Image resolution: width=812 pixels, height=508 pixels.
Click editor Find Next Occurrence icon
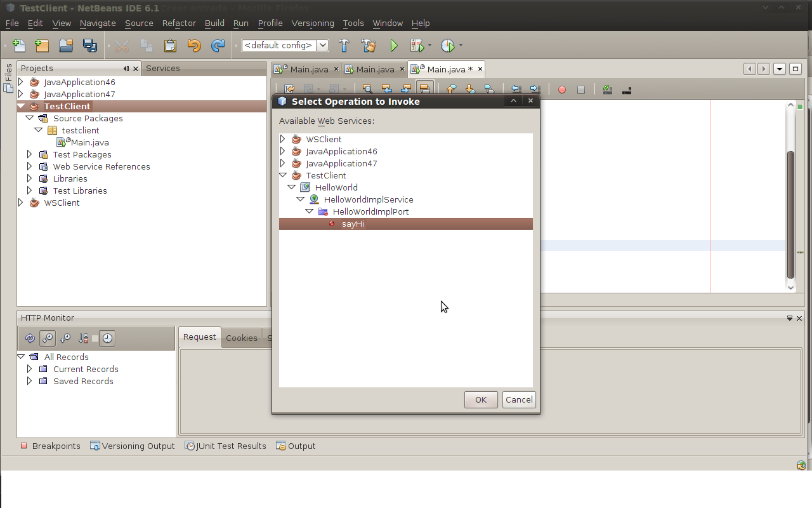click(x=406, y=90)
